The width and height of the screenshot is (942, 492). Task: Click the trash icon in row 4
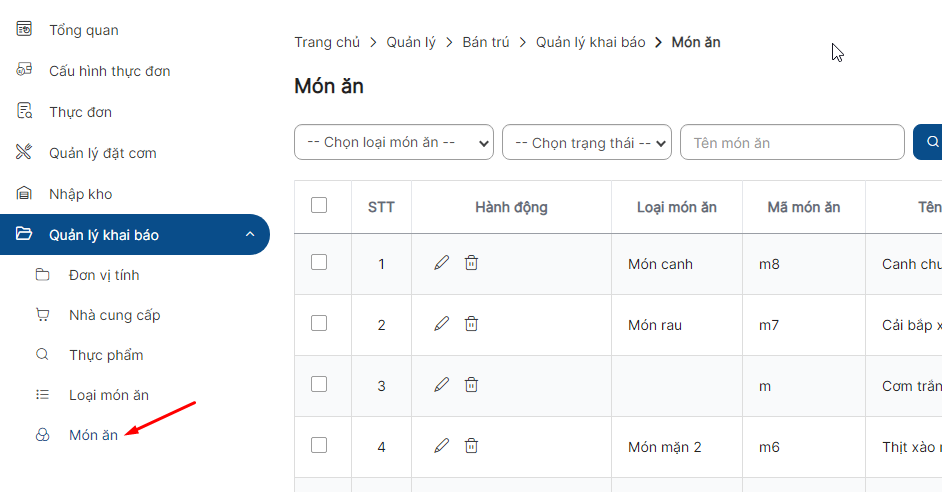tap(472, 446)
